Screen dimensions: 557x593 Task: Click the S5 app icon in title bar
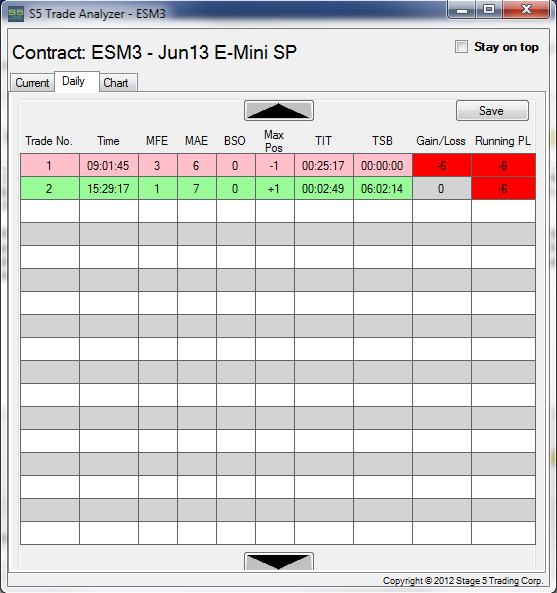click(16, 14)
